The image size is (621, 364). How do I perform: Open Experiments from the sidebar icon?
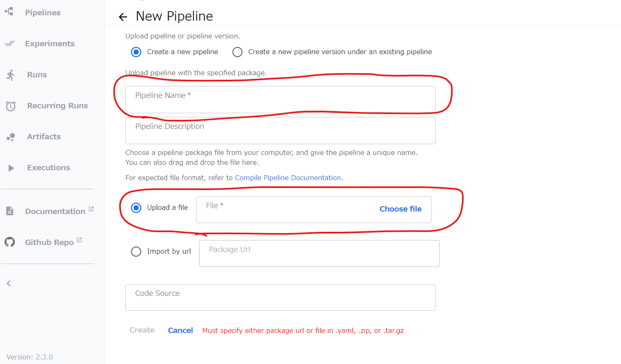(10, 43)
